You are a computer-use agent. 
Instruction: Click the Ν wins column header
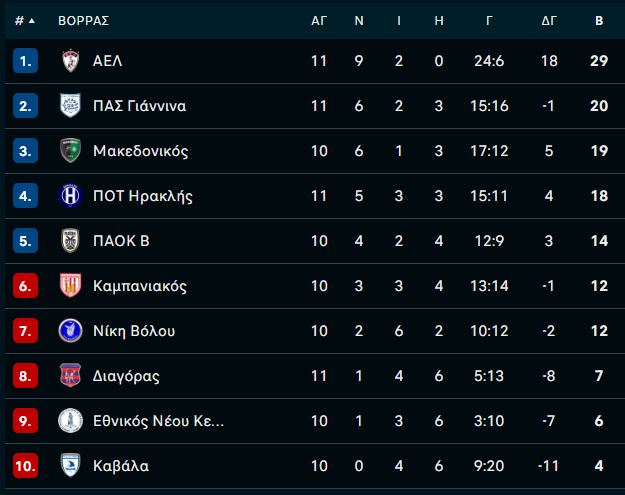tap(359, 21)
